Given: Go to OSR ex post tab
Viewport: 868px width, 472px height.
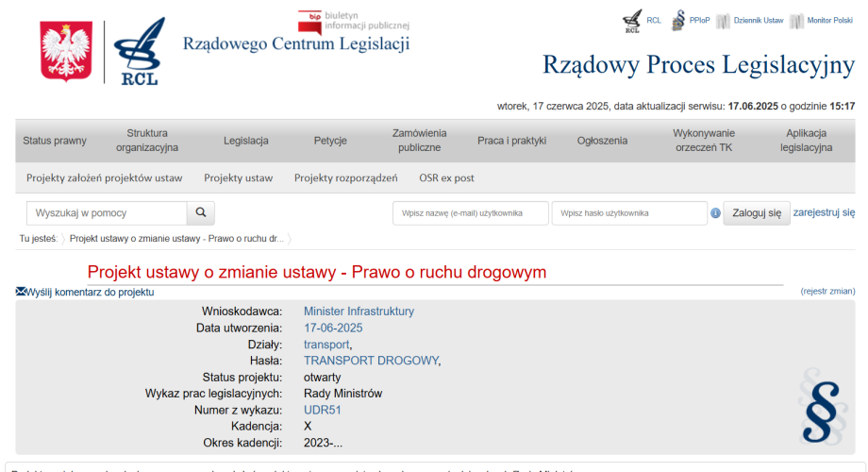Looking at the screenshot, I should (446, 177).
